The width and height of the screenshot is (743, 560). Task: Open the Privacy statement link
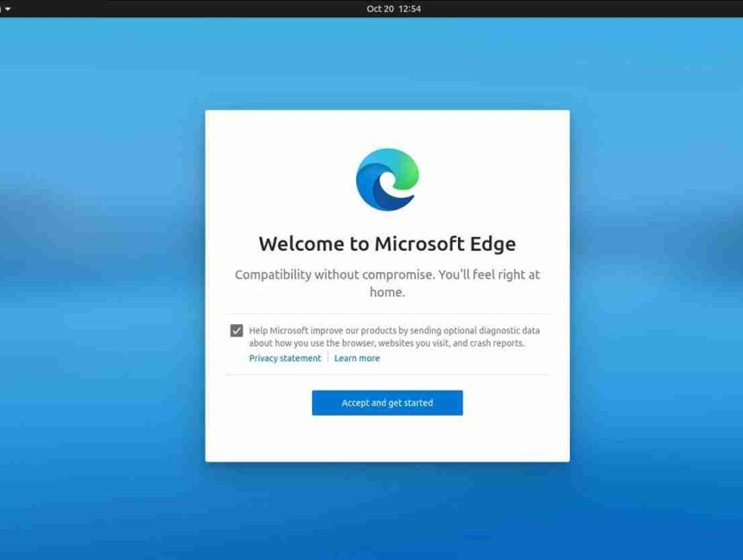point(285,358)
